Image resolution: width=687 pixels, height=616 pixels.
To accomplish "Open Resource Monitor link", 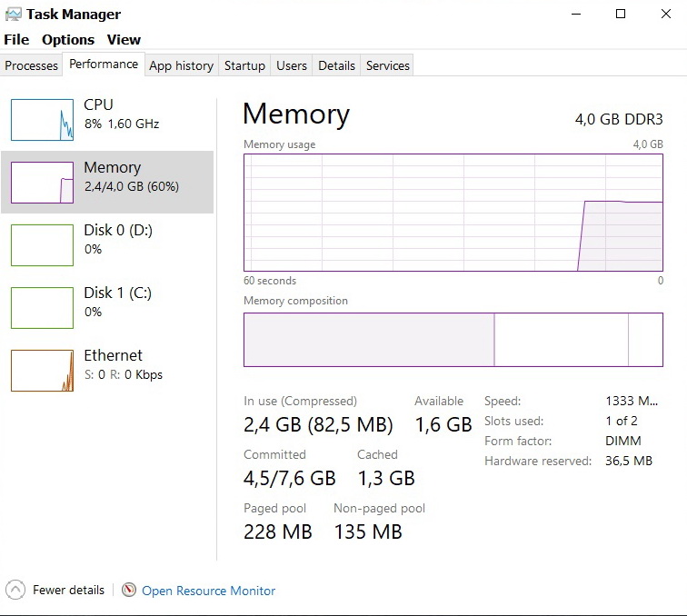I will coord(208,591).
